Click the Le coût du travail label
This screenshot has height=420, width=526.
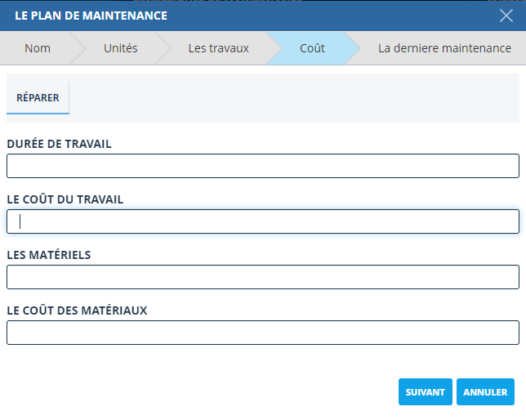(65, 199)
